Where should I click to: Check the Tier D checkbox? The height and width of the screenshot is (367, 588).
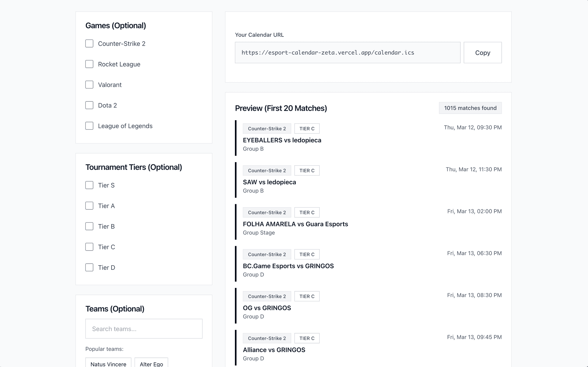(89, 267)
